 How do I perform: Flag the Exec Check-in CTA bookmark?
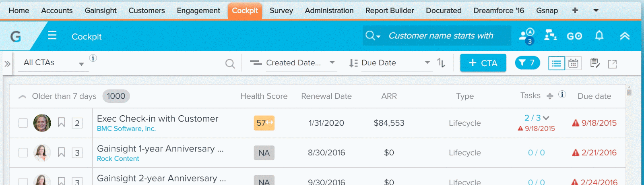click(x=61, y=123)
